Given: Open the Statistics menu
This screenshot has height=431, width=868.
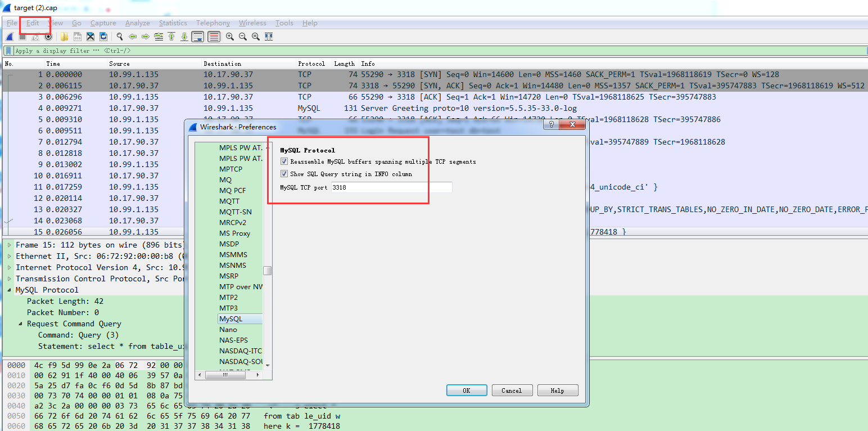Looking at the screenshot, I should pyautogui.click(x=173, y=23).
